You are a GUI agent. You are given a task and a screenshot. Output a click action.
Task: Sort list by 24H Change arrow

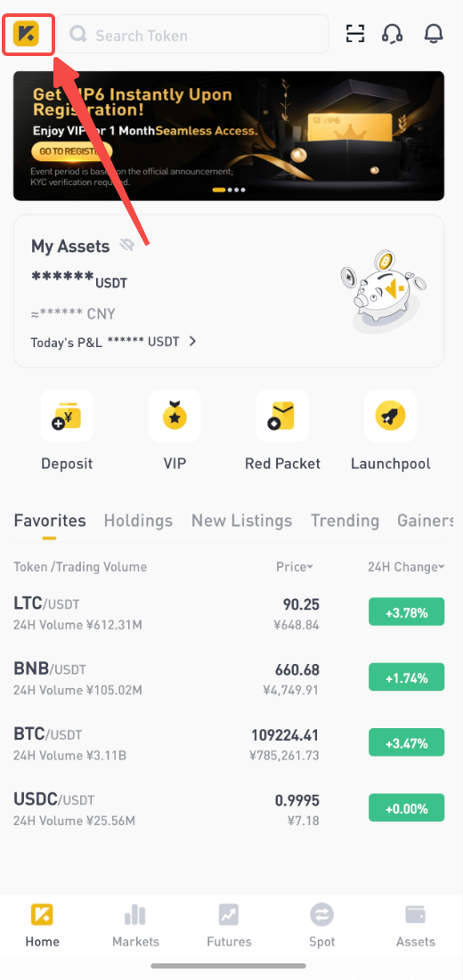coord(441,568)
